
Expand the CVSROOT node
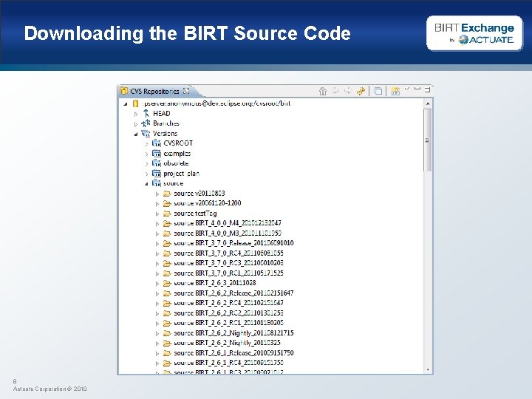pyautogui.click(x=146, y=144)
